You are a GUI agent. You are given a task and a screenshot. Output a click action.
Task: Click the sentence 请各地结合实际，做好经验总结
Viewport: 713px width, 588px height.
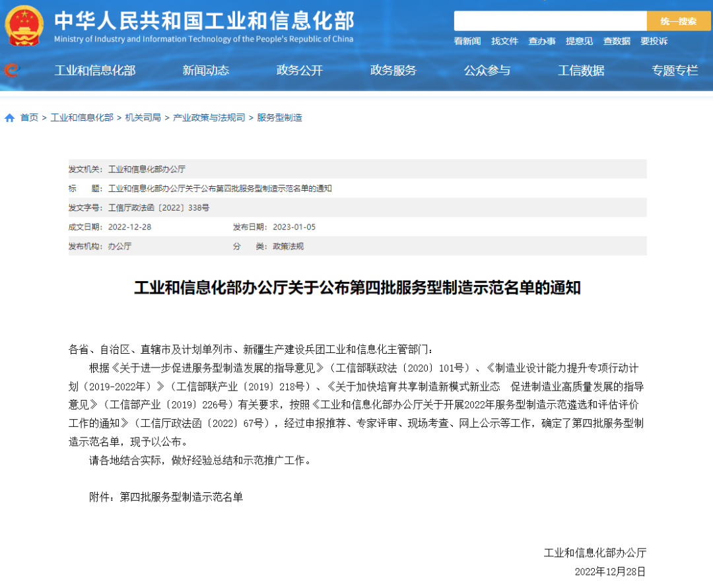tap(200, 461)
